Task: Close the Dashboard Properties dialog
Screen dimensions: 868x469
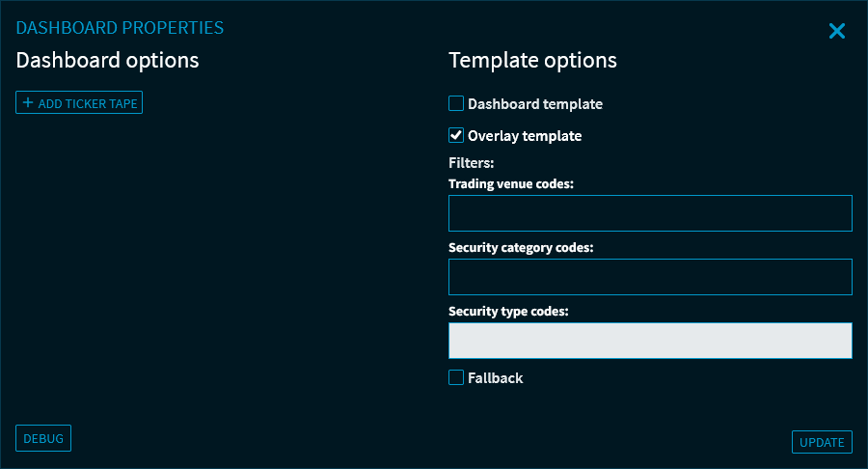Action: [836, 31]
